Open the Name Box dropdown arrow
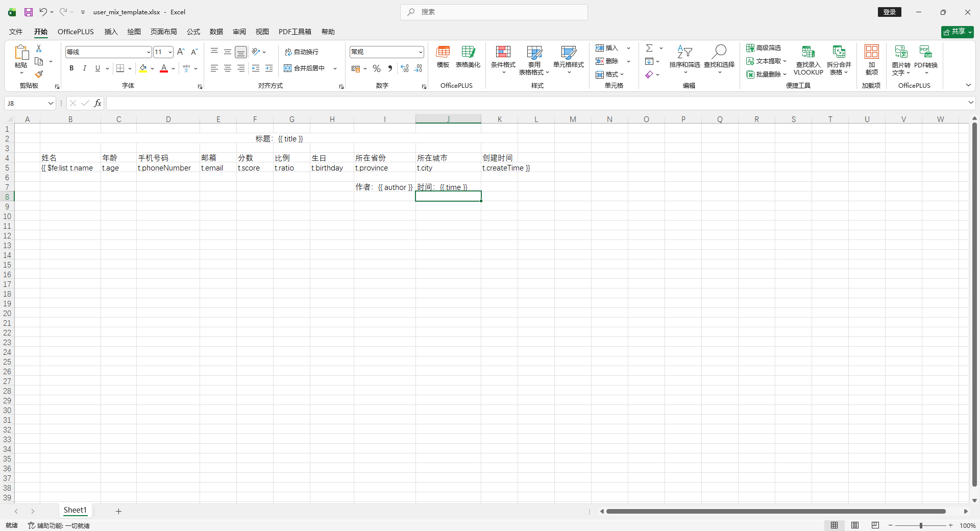The height and width of the screenshot is (531, 980). [51, 104]
